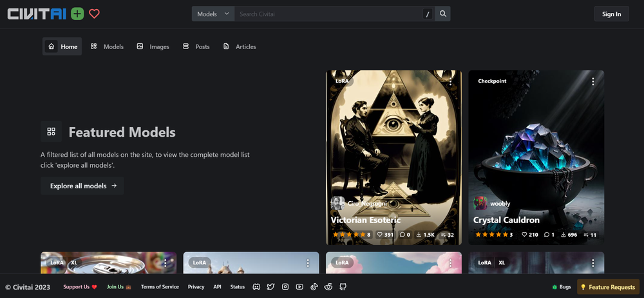
Task: Open the YouTube icon in footer
Action: pos(299,287)
